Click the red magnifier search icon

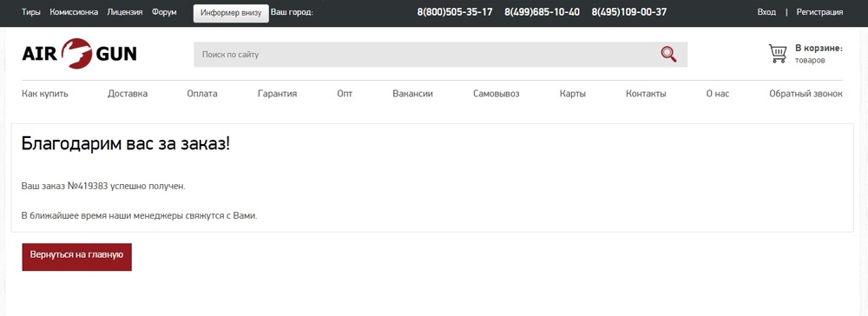[668, 54]
